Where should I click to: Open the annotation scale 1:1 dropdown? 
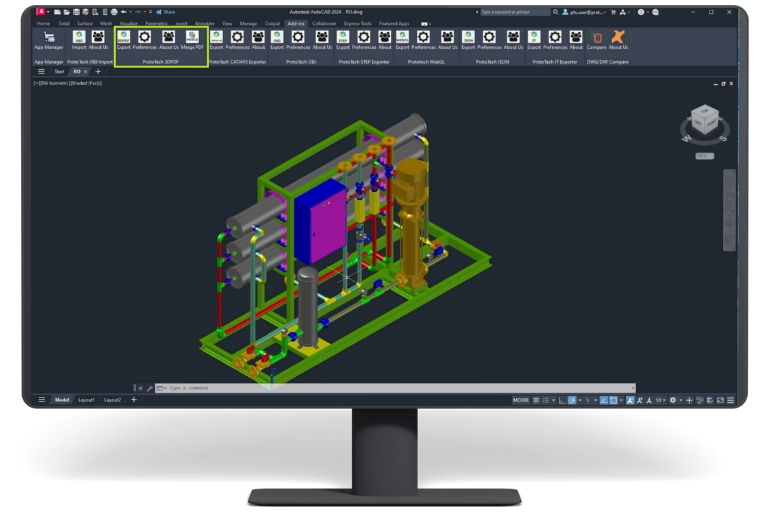pyautogui.click(x=661, y=400)
